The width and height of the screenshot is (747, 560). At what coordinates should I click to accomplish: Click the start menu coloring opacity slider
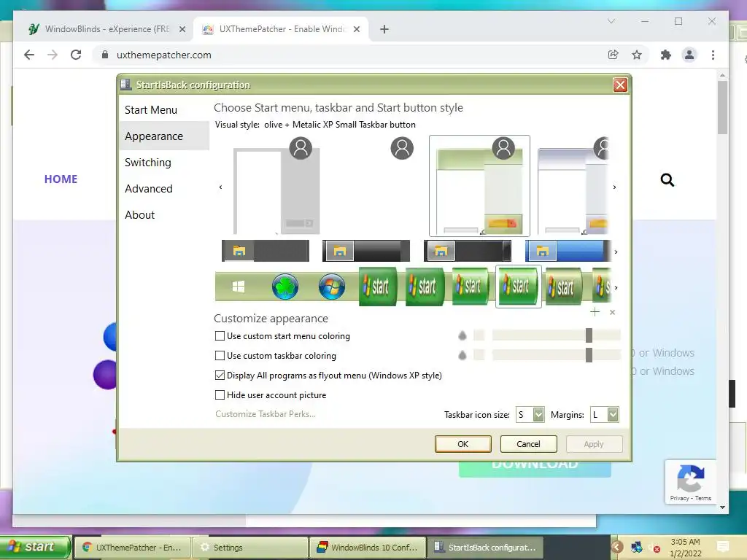[557, 335]
